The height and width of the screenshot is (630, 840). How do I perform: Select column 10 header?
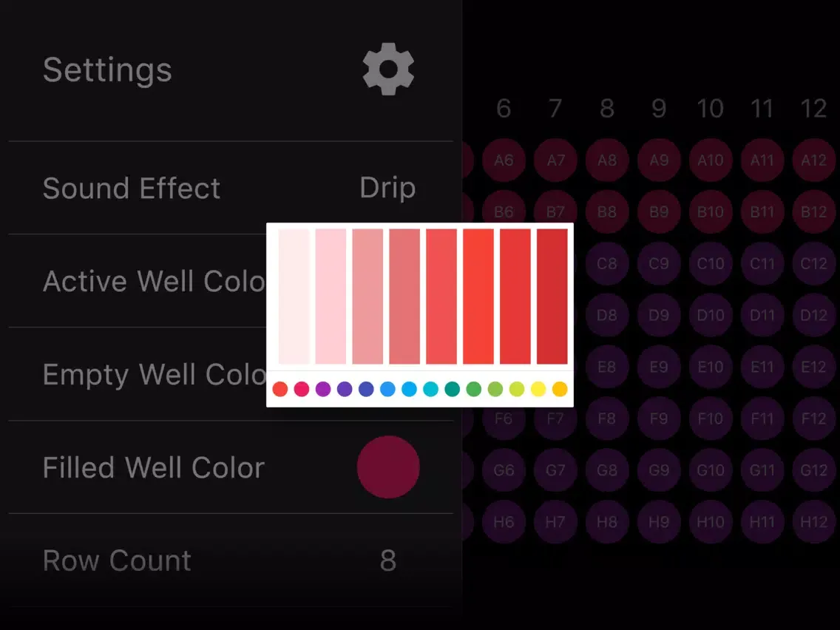point(710,109)
